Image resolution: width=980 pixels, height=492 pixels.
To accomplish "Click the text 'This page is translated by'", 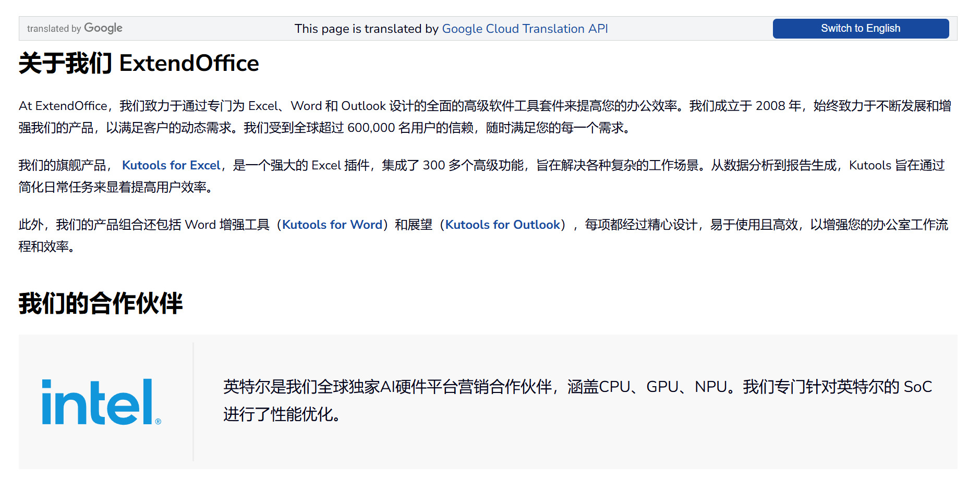I will pos(366,29).
